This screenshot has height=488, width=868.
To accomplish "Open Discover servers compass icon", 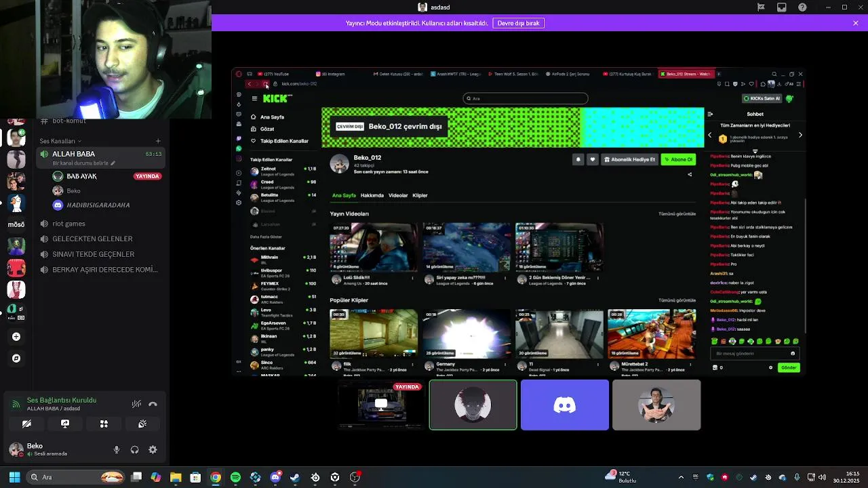I will pyautogui.click(x=16, y=358).
